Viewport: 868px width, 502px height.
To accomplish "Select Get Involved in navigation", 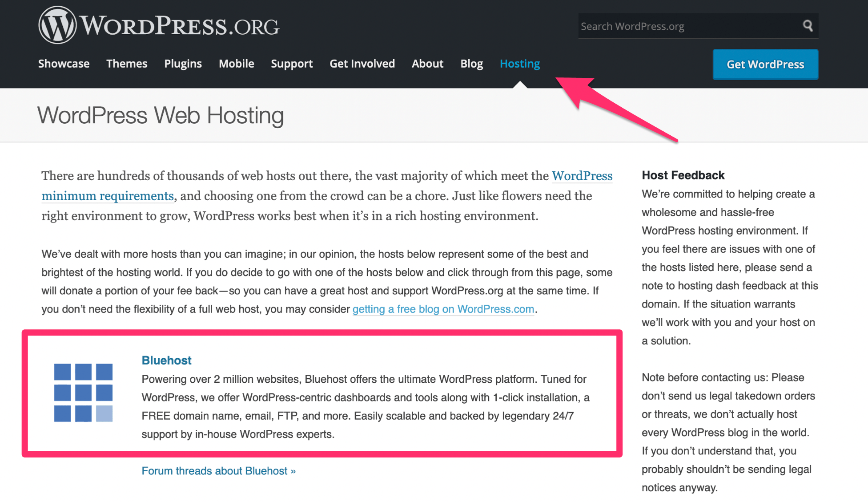I will (x=362, y=64).
